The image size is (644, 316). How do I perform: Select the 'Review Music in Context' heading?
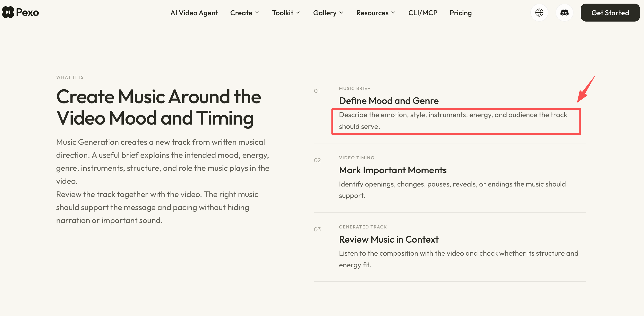point(389,239)
